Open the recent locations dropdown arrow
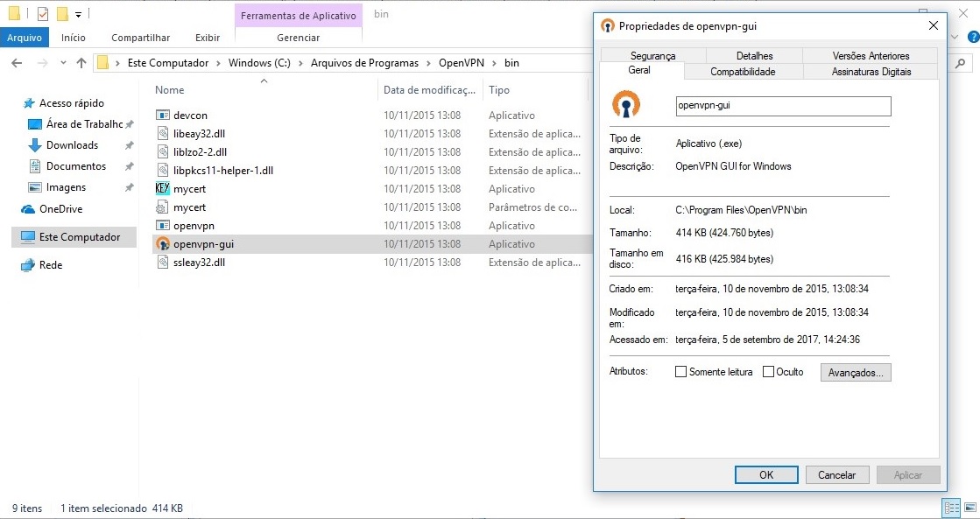Screen dimensions: 980x519 click(x=63, y=62)
